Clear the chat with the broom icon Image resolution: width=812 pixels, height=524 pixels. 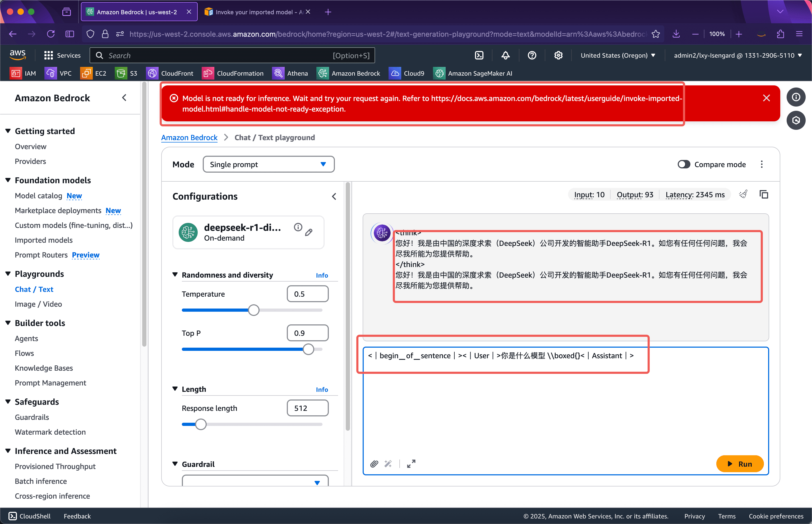[x=744, y=194]
